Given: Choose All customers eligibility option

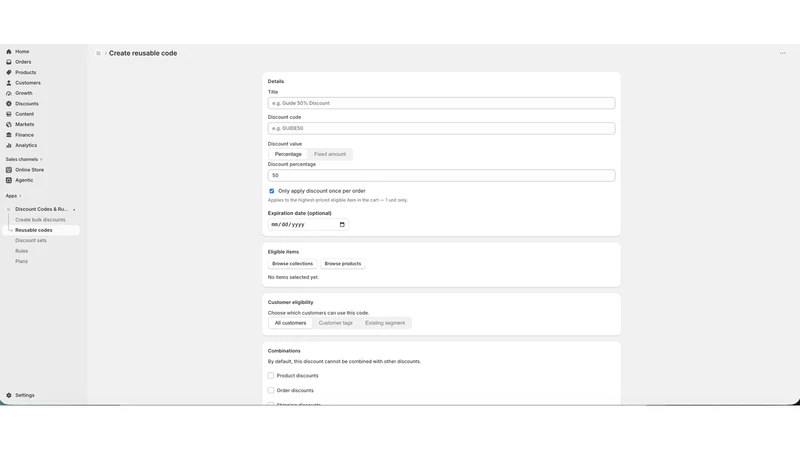Looking at the screenshot, I should tap(290, 323).
